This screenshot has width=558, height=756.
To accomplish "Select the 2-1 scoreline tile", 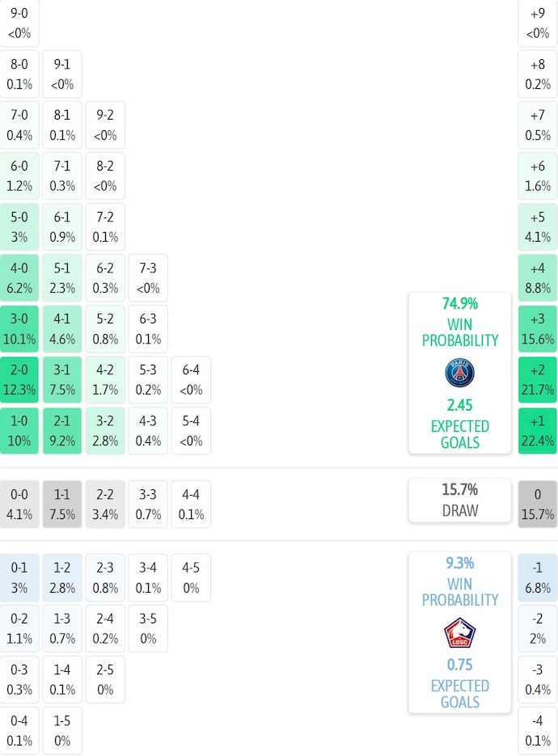I will pyautogui.click(x=62, y=431).
